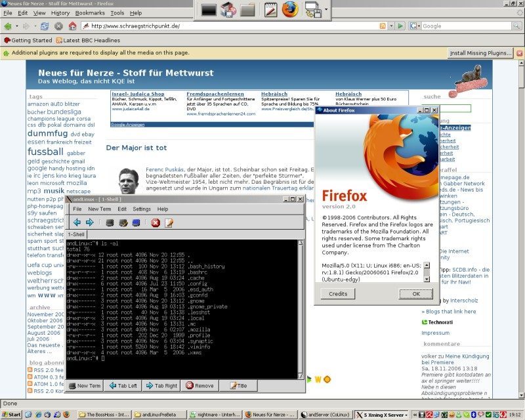Open the gray folder icon in the top launcher panel
525x420 pixels.
(x=248, y=10)
